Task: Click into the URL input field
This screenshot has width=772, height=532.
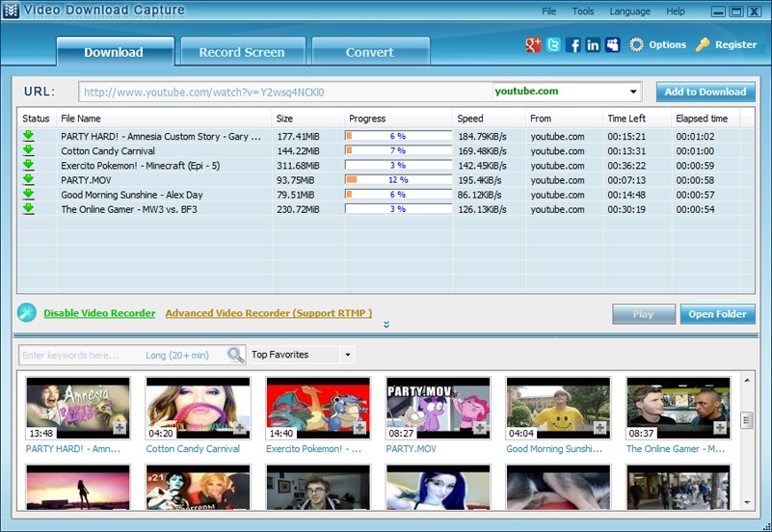Action: 285,92
